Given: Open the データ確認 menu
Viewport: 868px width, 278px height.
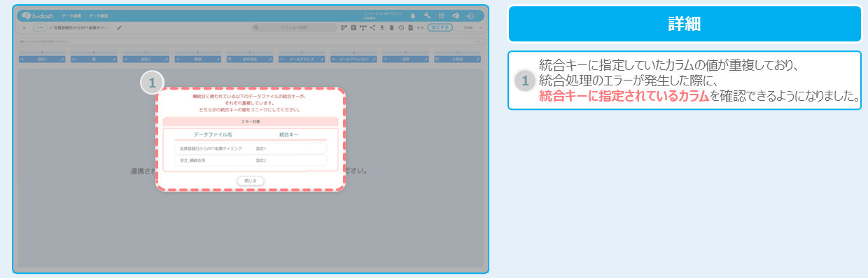Looking at the screenshot, I should pos(99,15).
